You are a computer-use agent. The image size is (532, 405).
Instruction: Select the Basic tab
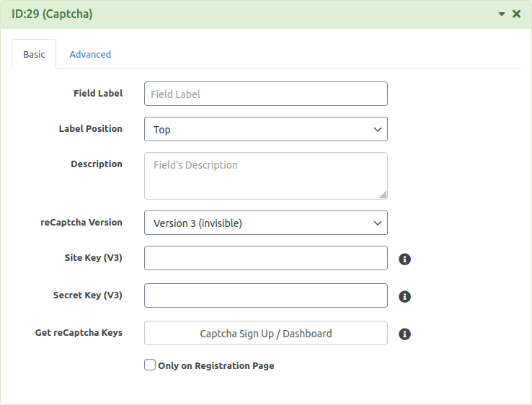[x=34, y=54]
